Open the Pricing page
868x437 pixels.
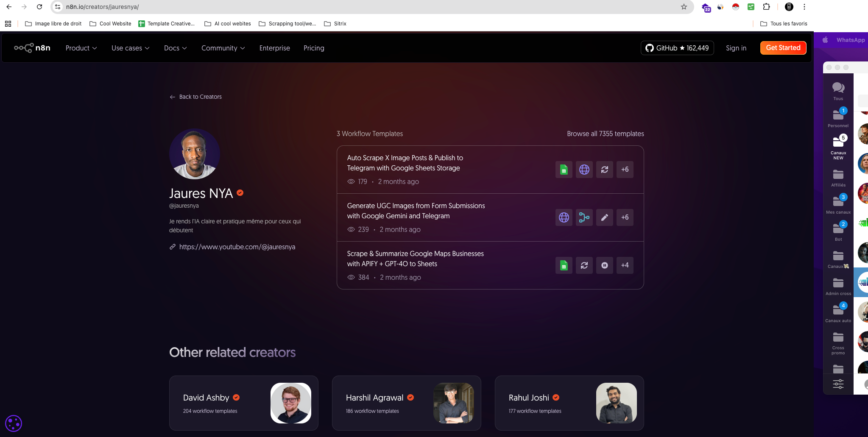[x=314, y=48]
